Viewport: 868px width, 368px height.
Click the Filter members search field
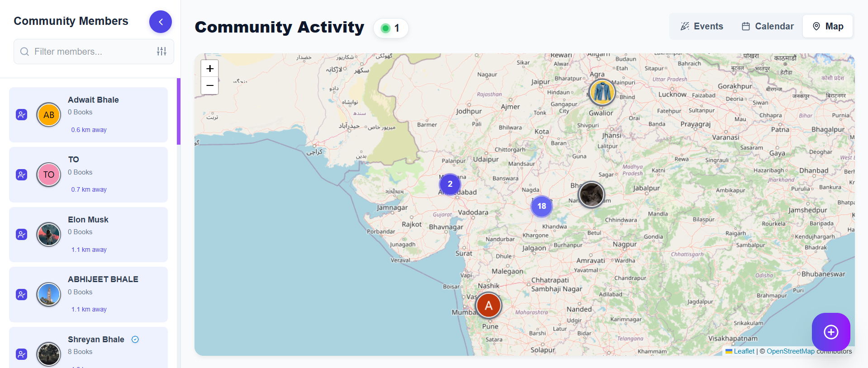click(x=94, y=52)
